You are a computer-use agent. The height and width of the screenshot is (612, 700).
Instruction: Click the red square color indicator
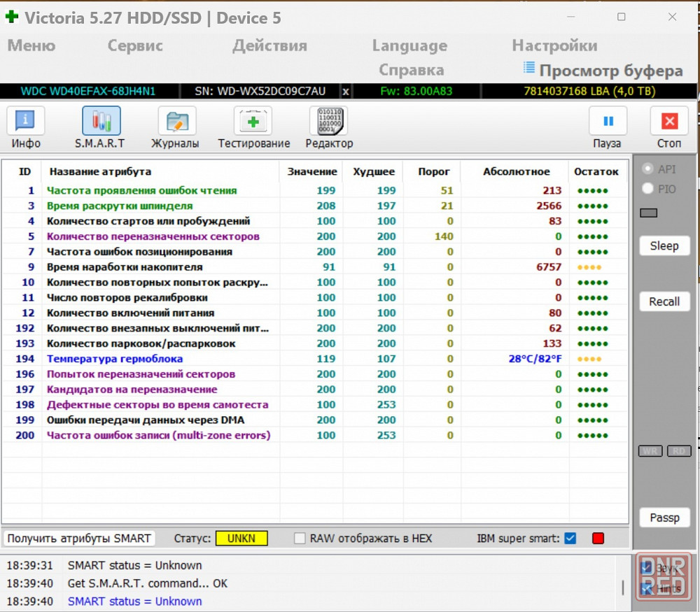point(598,539)
